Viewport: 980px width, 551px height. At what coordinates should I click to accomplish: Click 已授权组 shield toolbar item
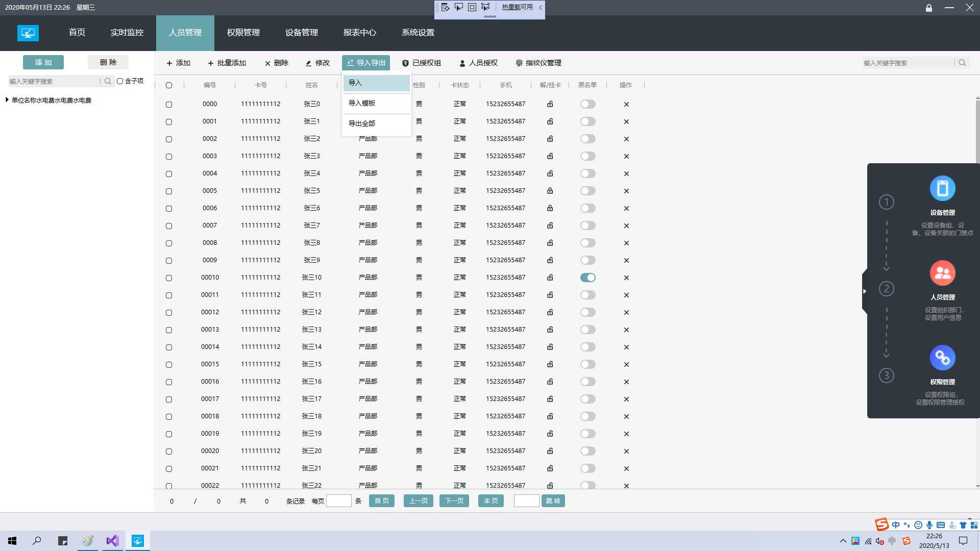coord(422,63)
